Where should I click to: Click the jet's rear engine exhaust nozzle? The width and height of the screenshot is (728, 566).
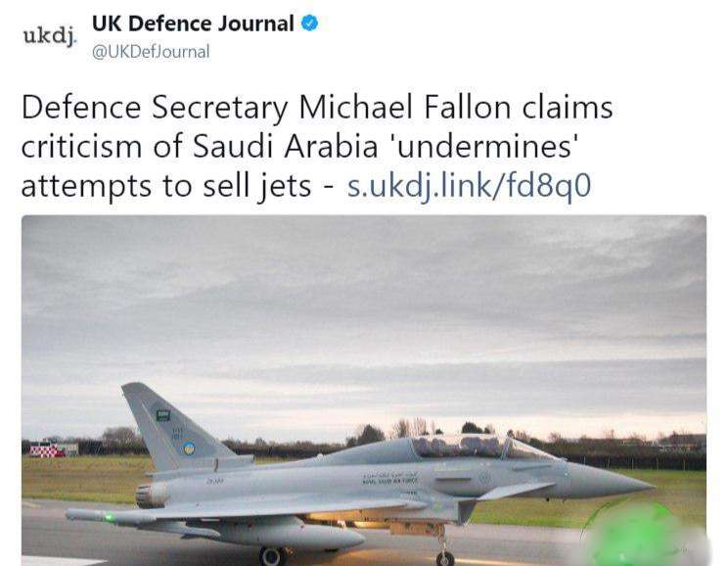click(150, 495)
